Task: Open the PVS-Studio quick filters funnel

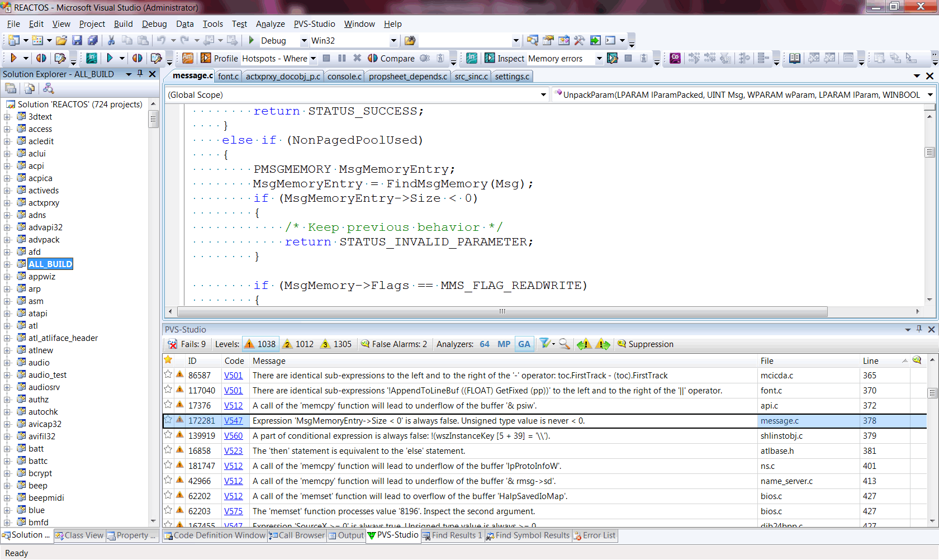Action: point(547,344)
